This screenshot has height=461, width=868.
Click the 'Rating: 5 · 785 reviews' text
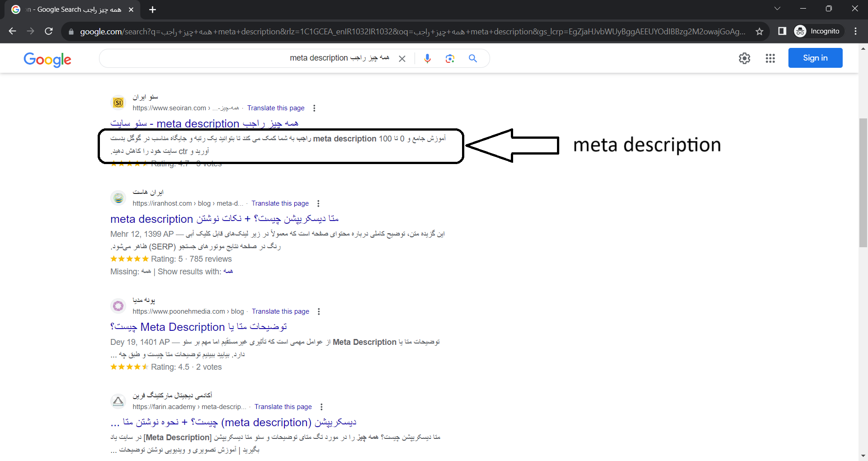[x=191, y=259]
